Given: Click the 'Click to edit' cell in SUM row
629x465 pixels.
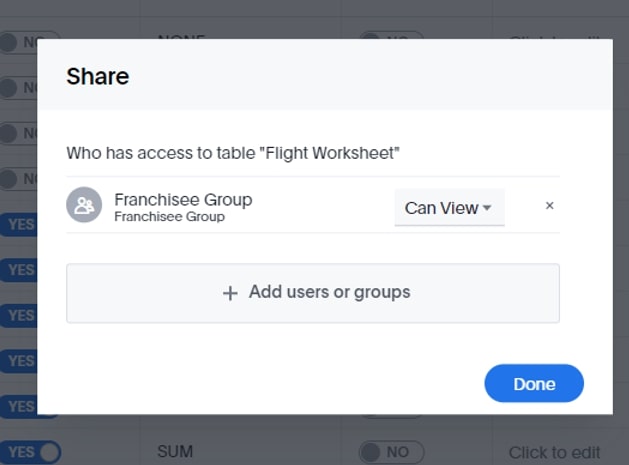Looking at the screenshot, I should pyautogui.click(x=554, y=453).
